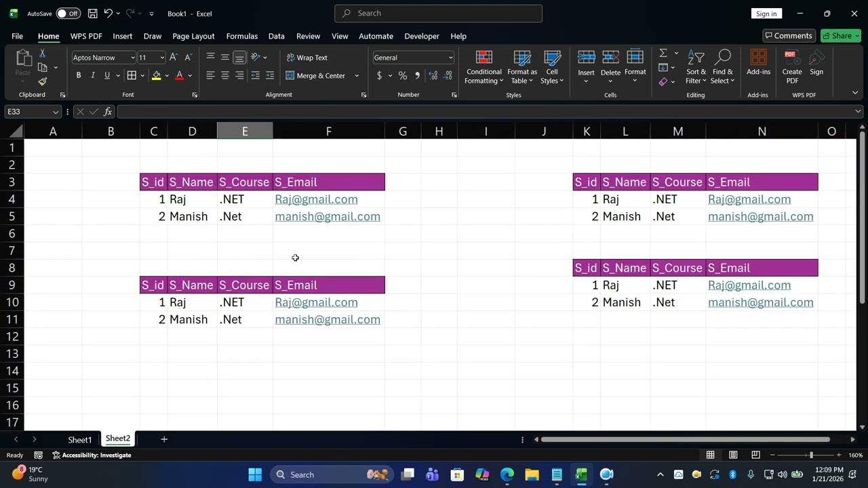Screen dimensions: 868x488
Task: Adjust the zoom slider handle
Action: [x=811, y=455]
